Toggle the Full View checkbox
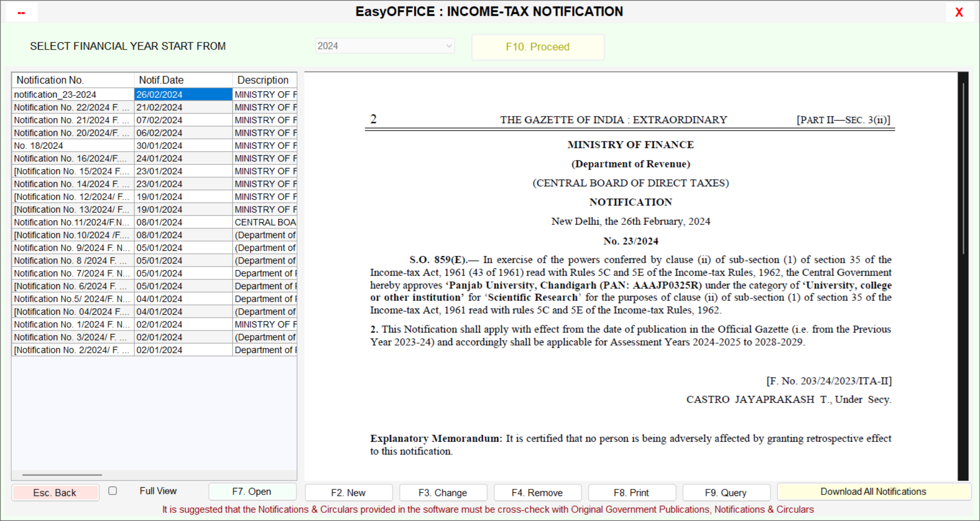This screenshot has height=521, width=980. pos(113,491)
